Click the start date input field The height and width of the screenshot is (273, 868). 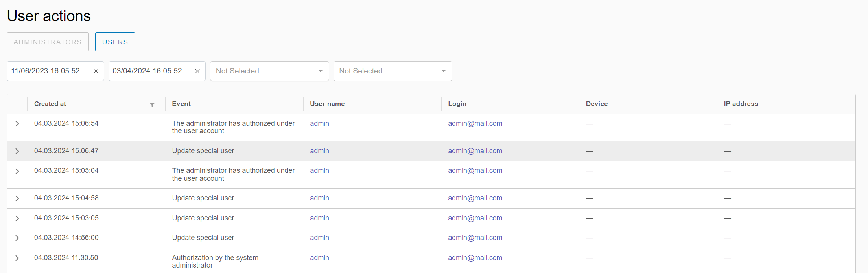[47, 71]
